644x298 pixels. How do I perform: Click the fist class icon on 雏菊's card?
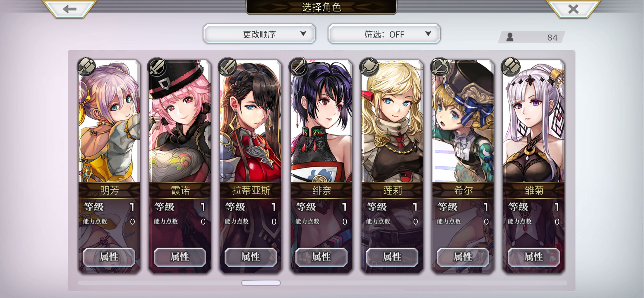(511, 67)
